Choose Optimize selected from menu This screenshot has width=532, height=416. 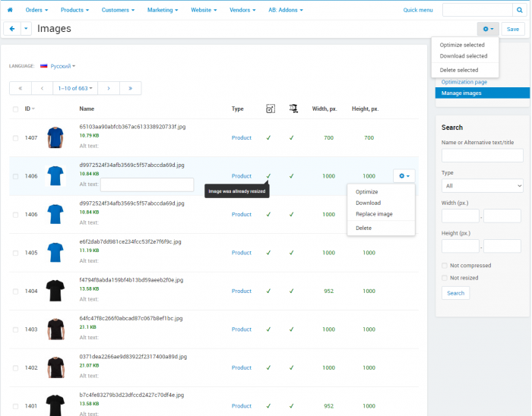pos(462,45)
